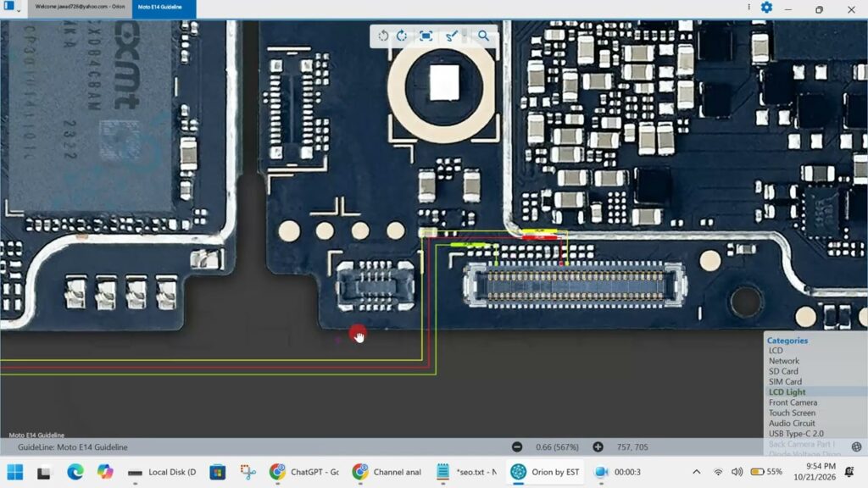Open Local Disk (D) explorer window
868x488 pixels.
(162, 472)
